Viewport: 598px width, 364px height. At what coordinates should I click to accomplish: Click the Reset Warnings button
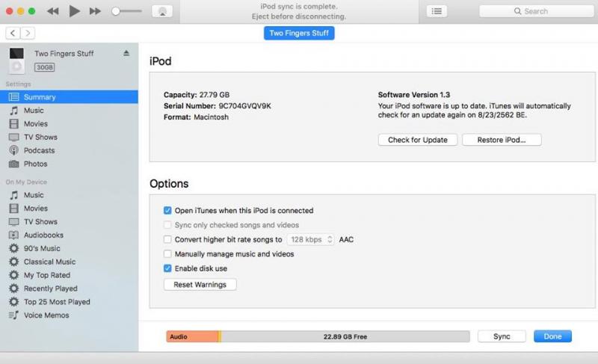200,285
